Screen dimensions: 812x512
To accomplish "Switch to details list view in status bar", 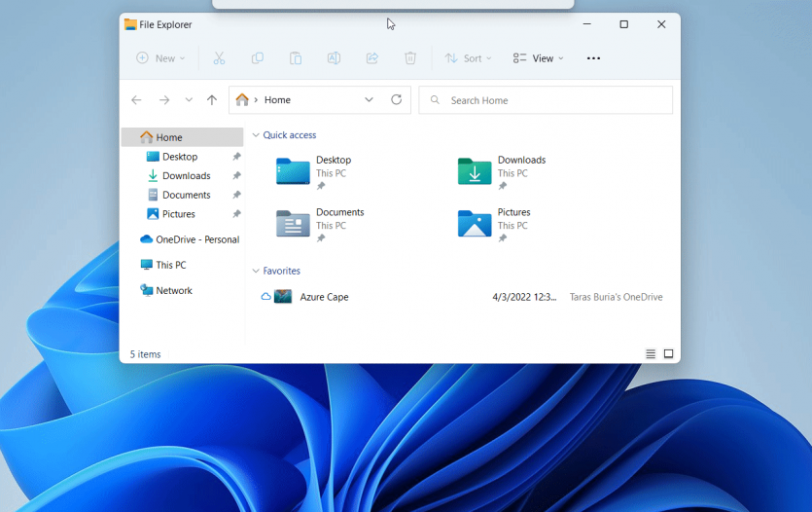I will tap(651, 354).
